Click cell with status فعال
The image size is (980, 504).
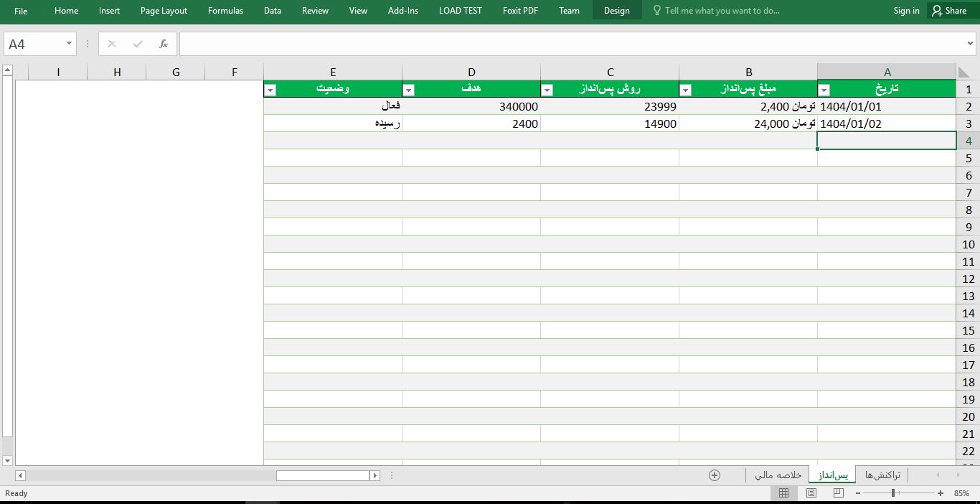coord(333,106)
